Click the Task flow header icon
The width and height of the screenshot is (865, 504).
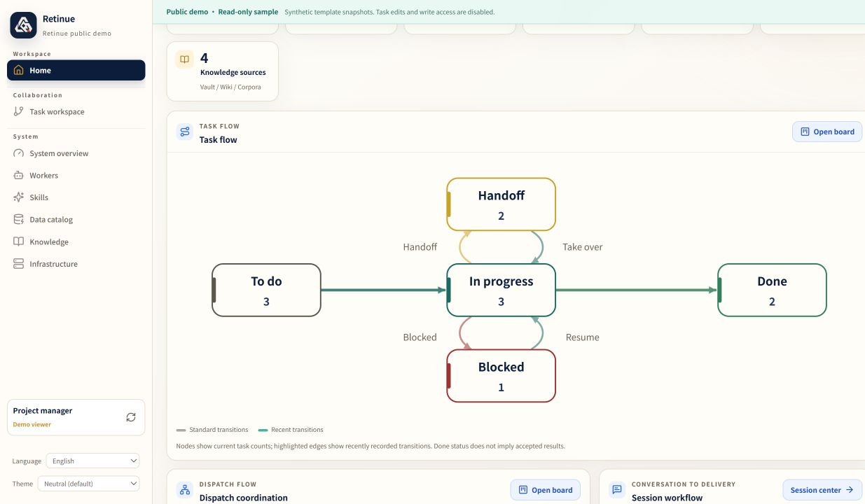185,132
